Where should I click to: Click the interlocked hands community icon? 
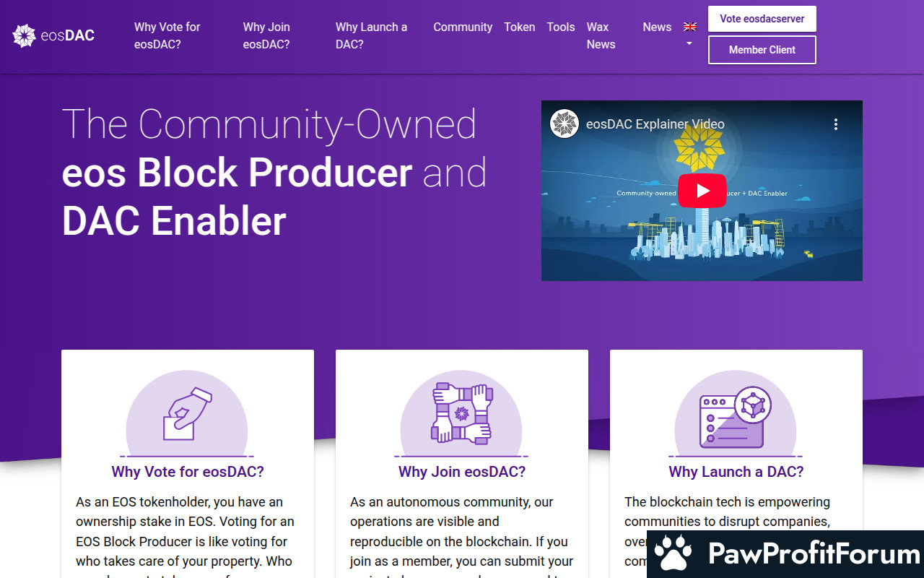(461, 413)
